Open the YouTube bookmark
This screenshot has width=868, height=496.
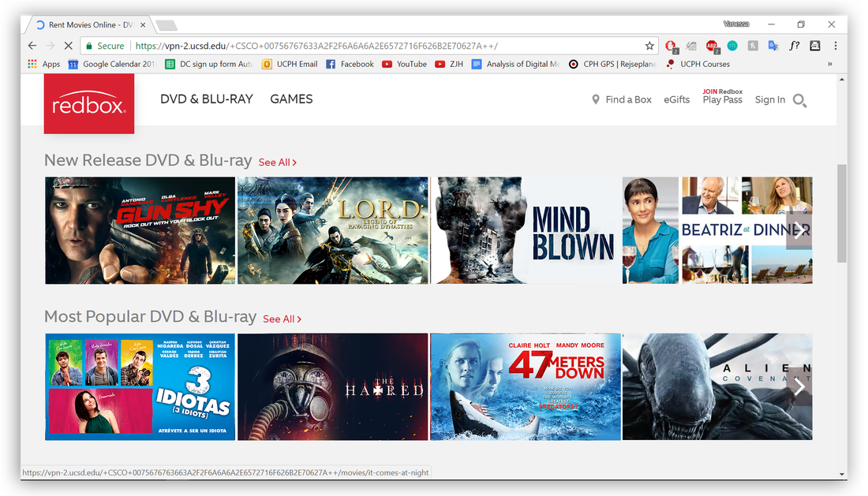(405, 64)
